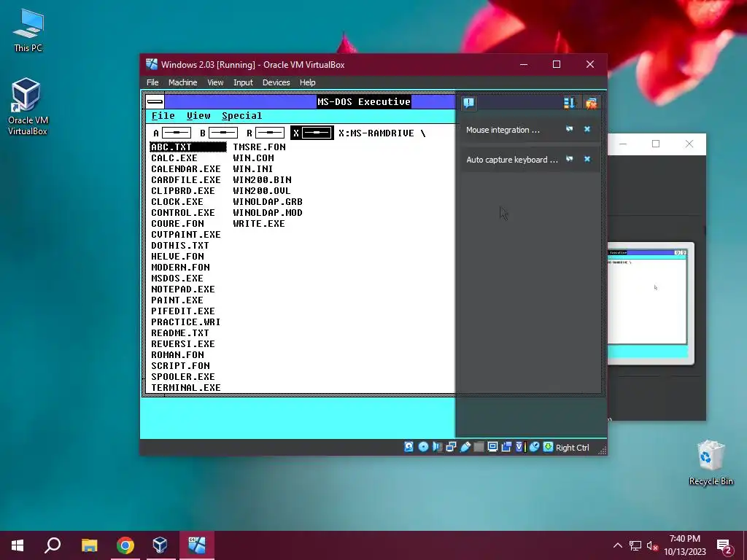Select CALENDAR.EXE in the file list
The image size is (747, 560).
point(186,169)
